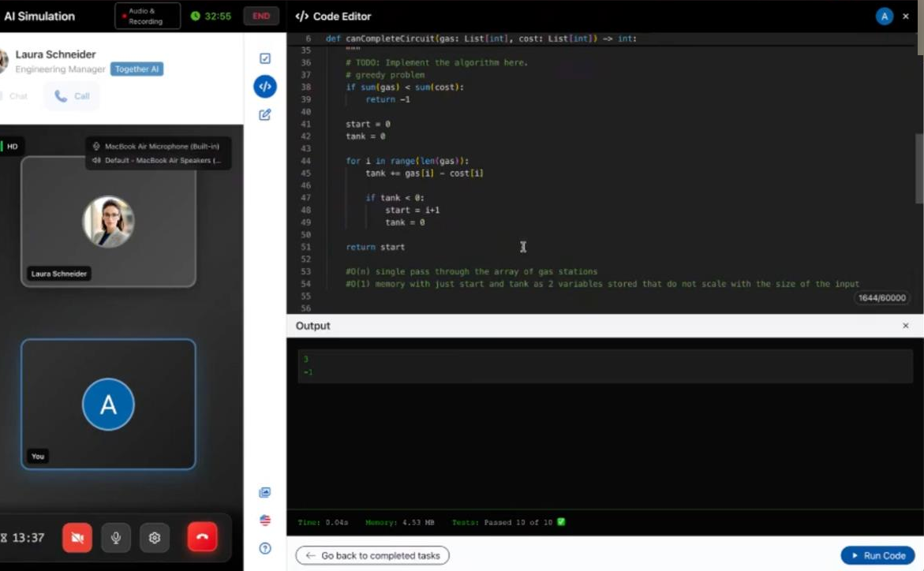924x571 pixels.
Task: Close the Code Editor panel
Action: coord(906,17)
